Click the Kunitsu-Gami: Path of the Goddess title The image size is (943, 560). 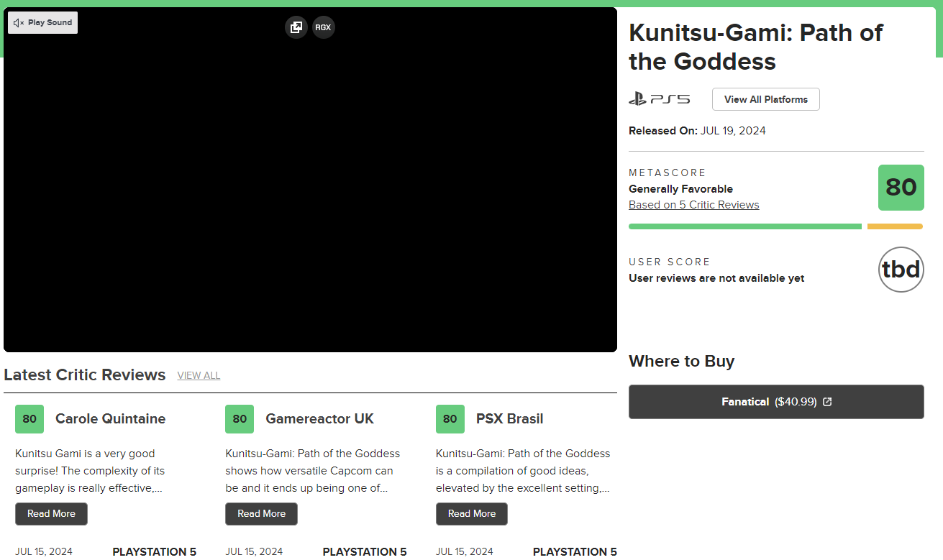pyautogui.click(x=755, y=47)
